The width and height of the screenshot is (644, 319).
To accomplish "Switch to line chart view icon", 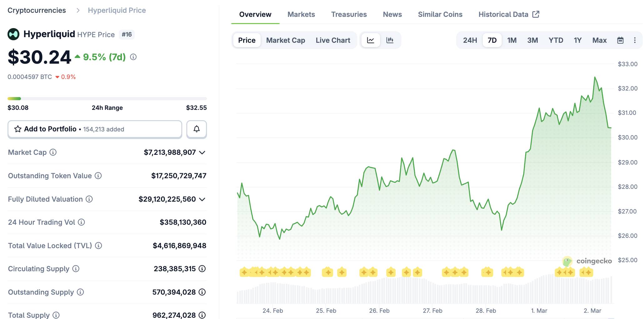I will click(x=370, y=40).
